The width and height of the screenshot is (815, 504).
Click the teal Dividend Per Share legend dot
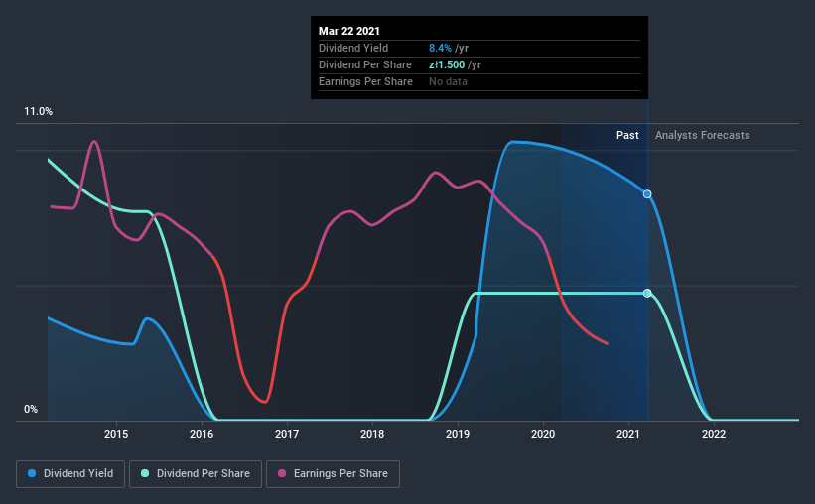145,473
